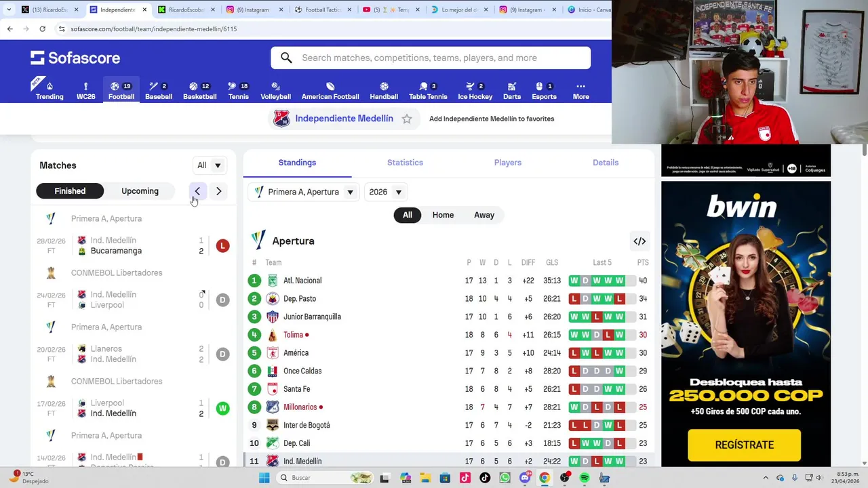Screen dimensions: 868x488
Task: Click the search magnifier icon
Action: 286,58
